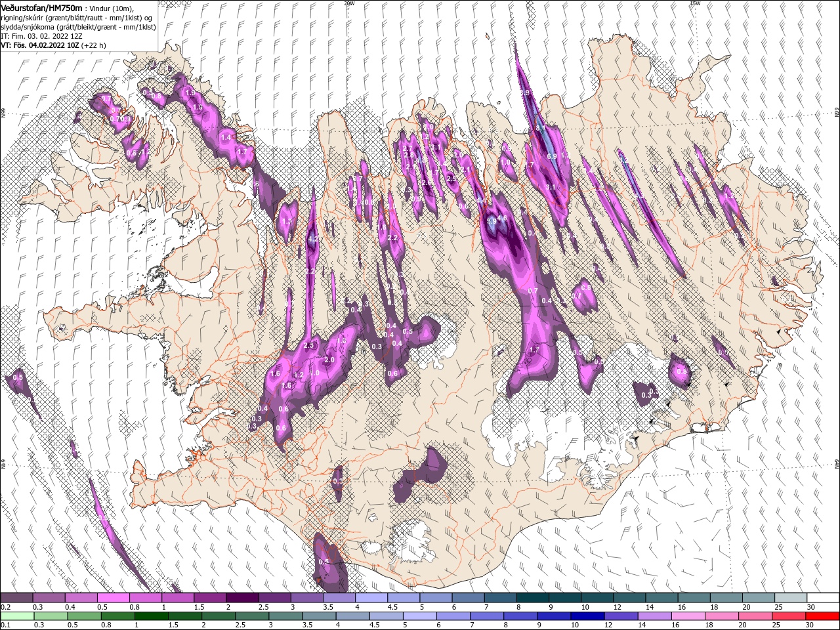This screenshot has height=630, width=840.
Task: Click the '6.9' snowfall value on the map
Action: point(552,156)
